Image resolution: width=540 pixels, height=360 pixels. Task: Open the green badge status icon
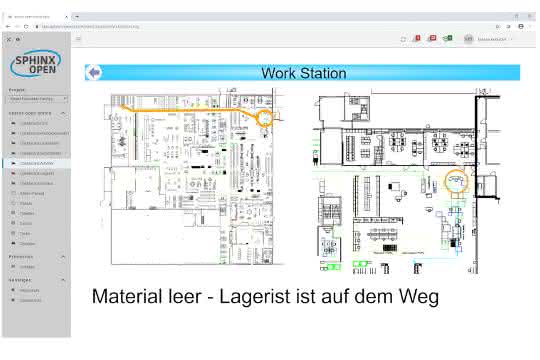(447, 38)
